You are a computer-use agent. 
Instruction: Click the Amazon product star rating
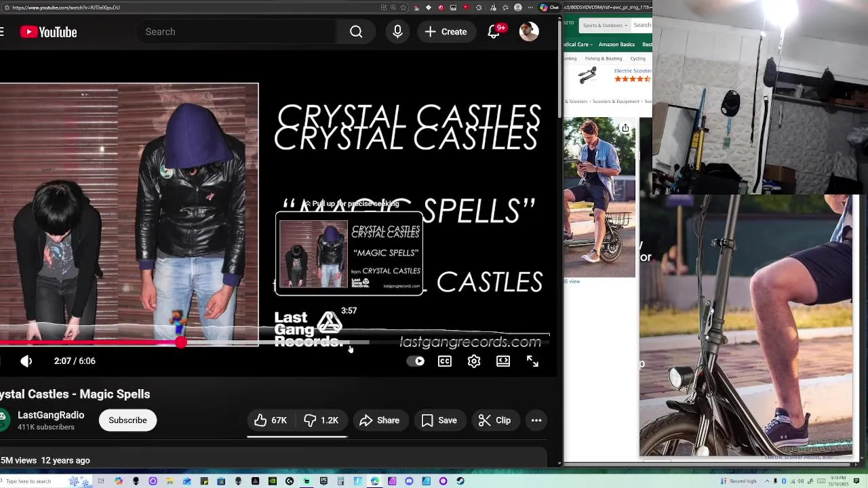632,79
